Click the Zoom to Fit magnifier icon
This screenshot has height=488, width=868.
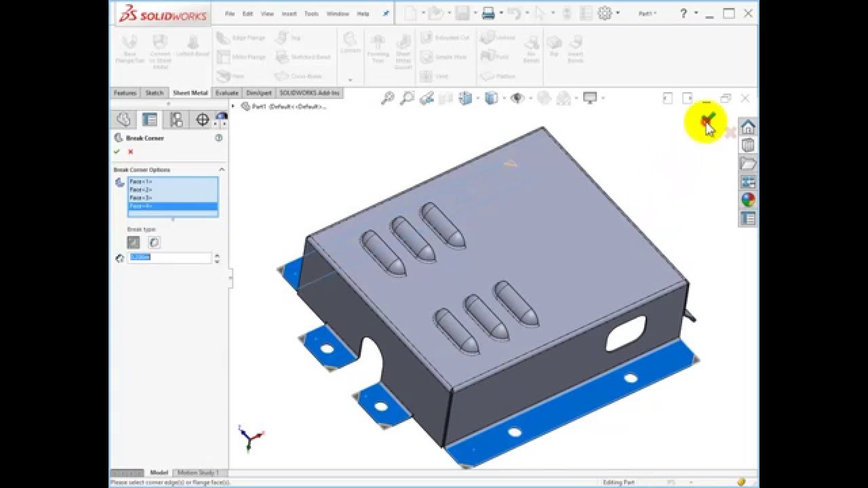(x=387, y=98)
